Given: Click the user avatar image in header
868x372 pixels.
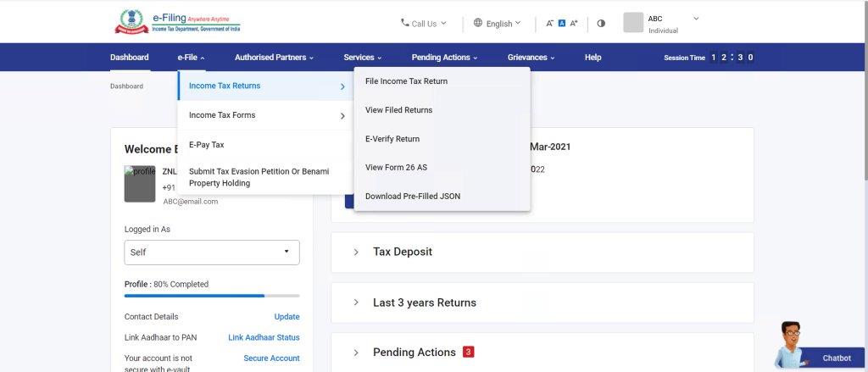Looking at the screenshot, I should (633, 23).
